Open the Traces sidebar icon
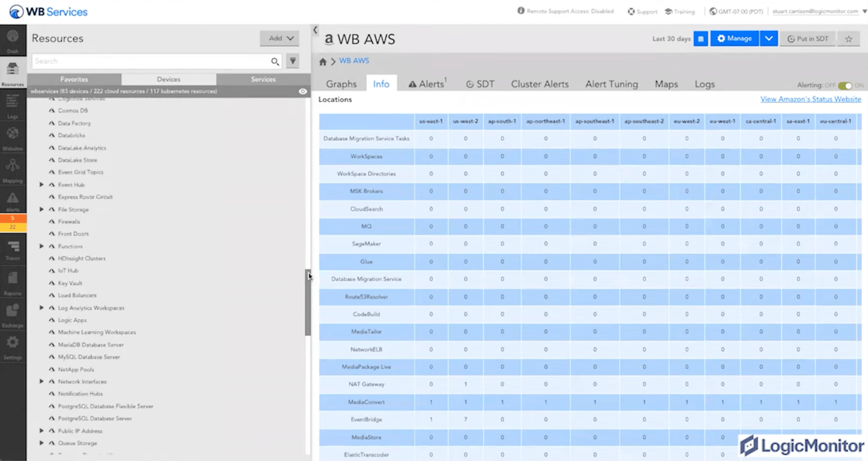Image resolution: width=868 pixels, height=461 pixels. pos(13,250)
